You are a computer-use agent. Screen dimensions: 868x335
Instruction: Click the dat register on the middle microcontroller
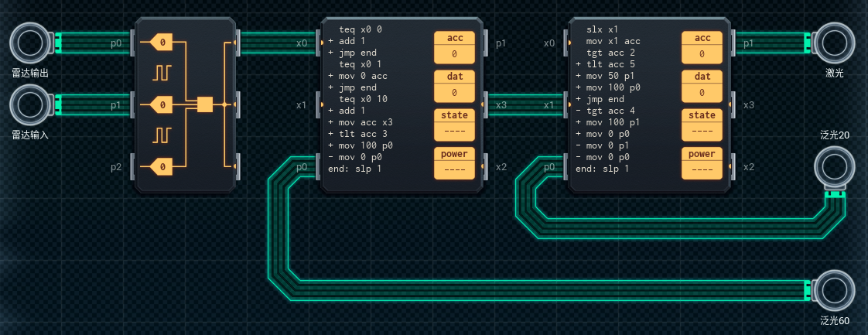coord(454,85)
